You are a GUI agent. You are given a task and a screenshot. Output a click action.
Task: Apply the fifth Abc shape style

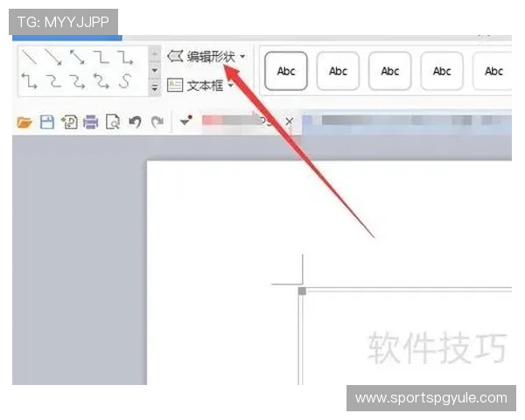[492, 71]
